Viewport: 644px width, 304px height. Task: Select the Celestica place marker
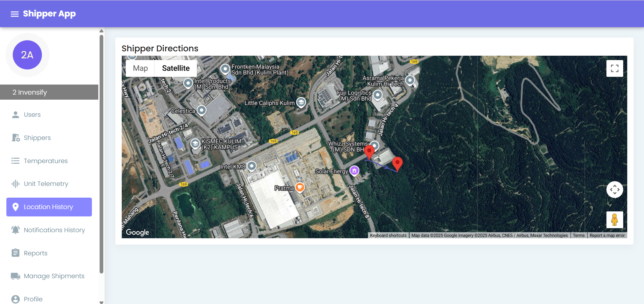tap(202, 110)
